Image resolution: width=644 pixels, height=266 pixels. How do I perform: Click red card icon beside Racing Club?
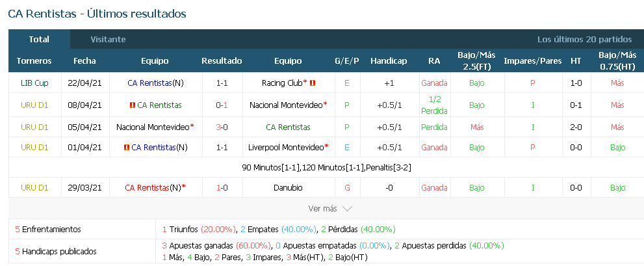pyautogui.click(x=312, y=83)
